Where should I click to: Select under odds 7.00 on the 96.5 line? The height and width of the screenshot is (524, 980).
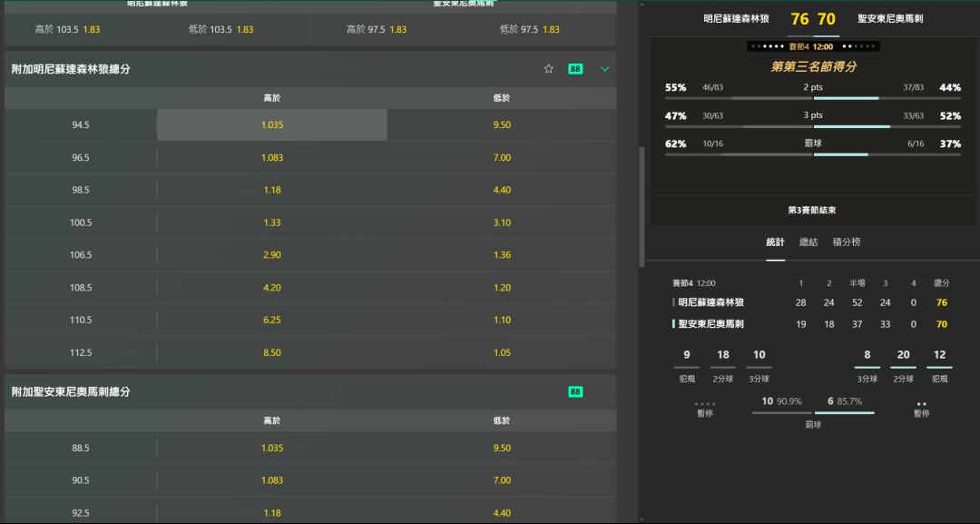[x=502, y=158]
